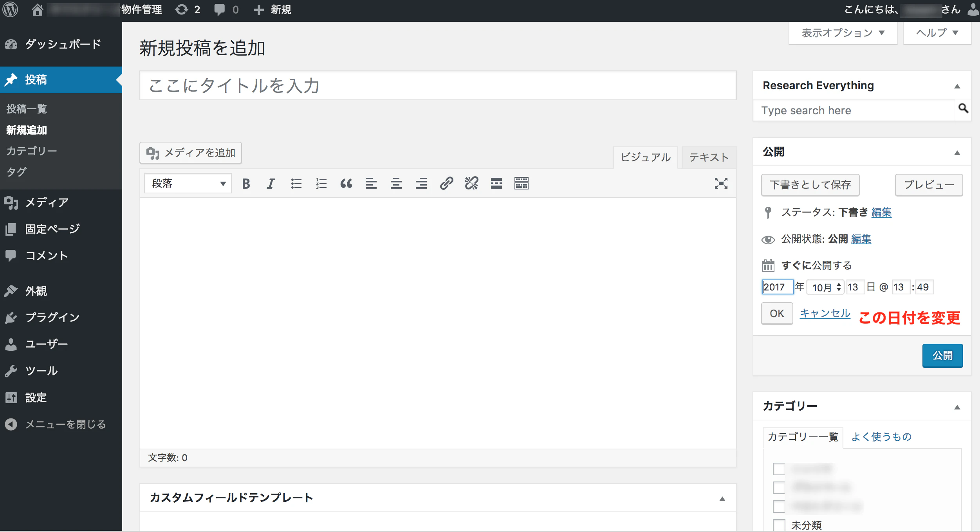Apply blockquote formatting

pyautogui.click(x=346, y=183)
